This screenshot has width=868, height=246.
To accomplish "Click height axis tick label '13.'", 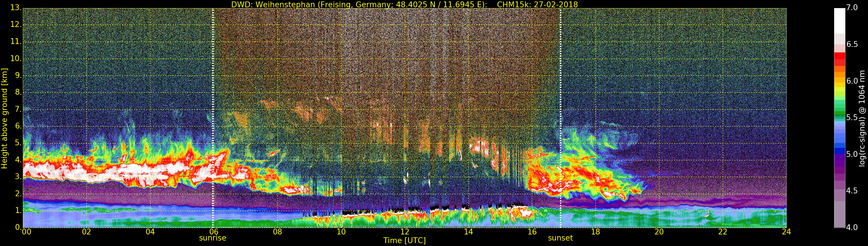I will point(16,8).
